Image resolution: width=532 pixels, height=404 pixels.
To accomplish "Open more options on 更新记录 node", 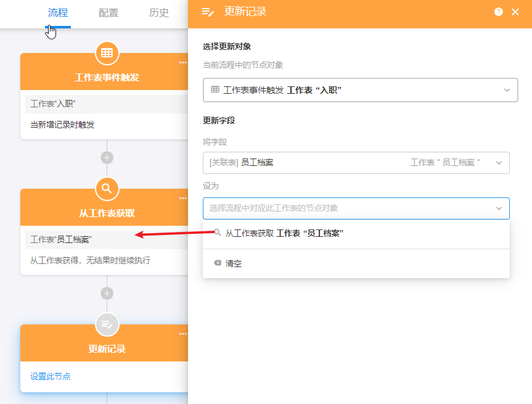I will pyautogui.click(x=182, y=334).
